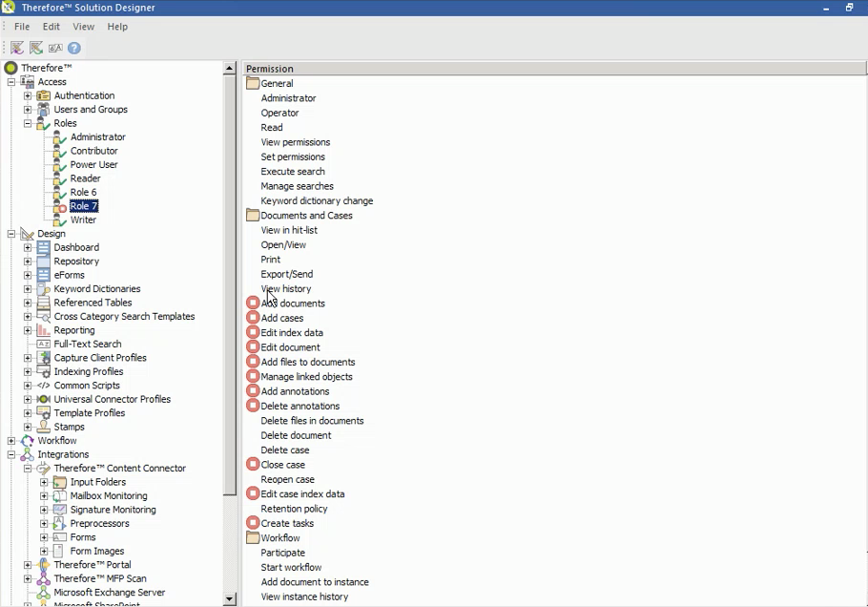Toggle the Add documents permission

coord(253,303)
